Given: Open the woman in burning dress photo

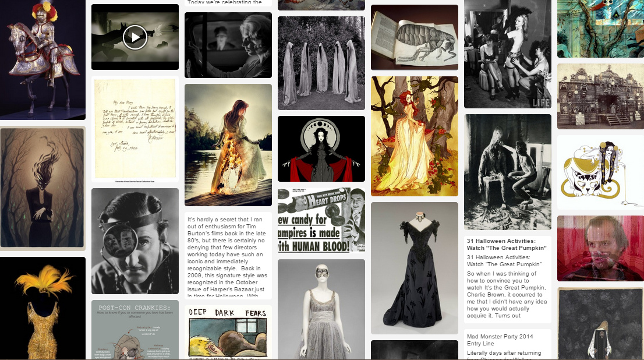Looking at the screenshot, I should [228, 144].
